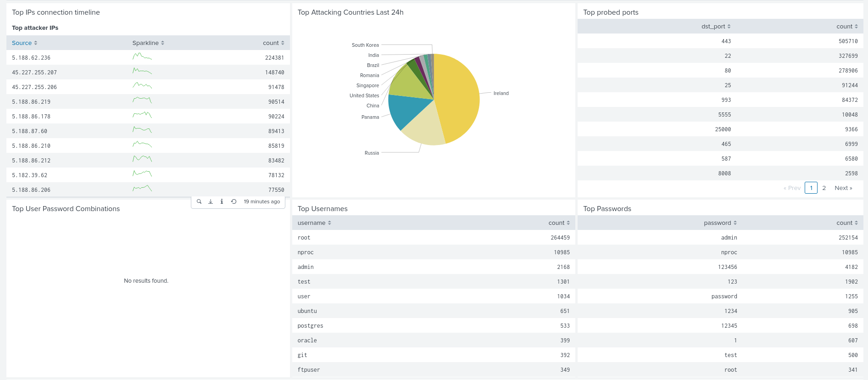This screenshot has height=380, width=868.
Task: Click sparkline for 5.188.86.212 row
Action: [x=142, y=160]
